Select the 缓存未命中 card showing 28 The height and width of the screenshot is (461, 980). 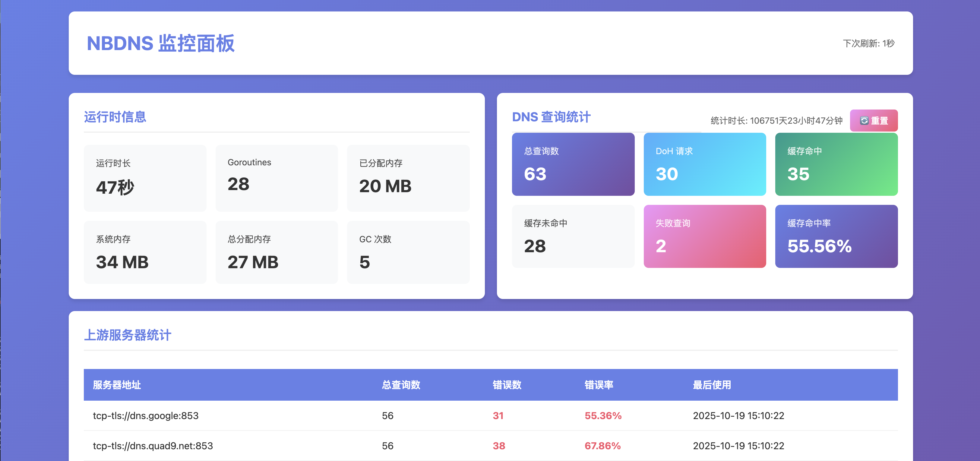573,237
